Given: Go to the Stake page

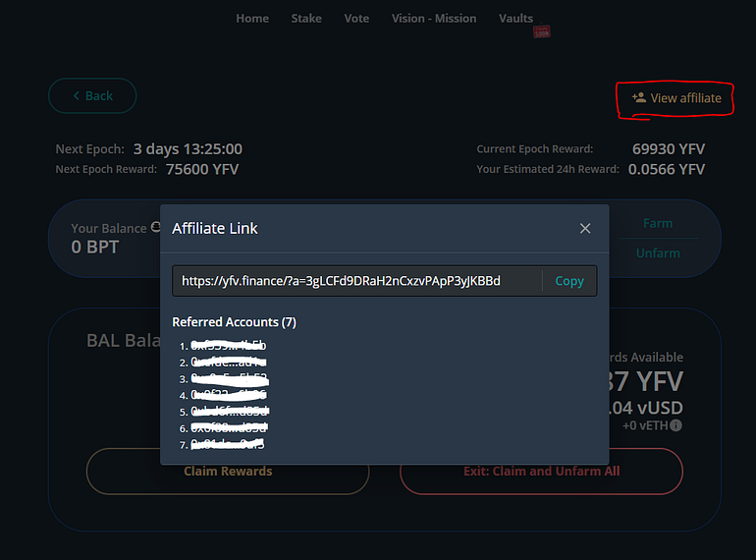Looking at the screenshot, I should click(x=306, y=19).
